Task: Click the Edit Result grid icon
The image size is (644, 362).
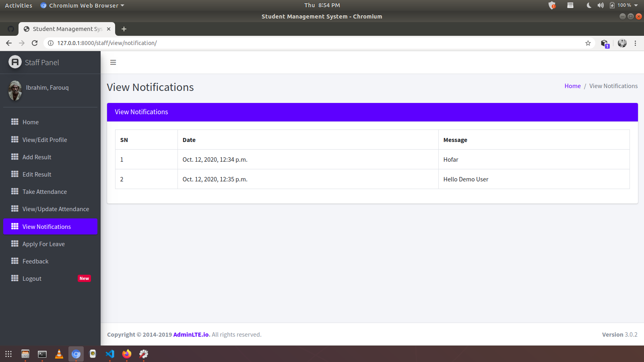Action: pyautogui.click(x=15, y=174)
